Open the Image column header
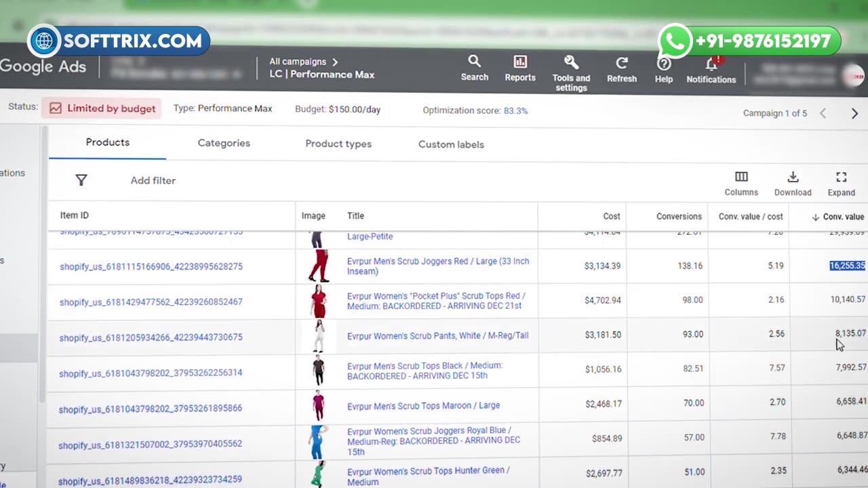Image resolution: width=868 pixels, height=488 pixels. (313, 216)
